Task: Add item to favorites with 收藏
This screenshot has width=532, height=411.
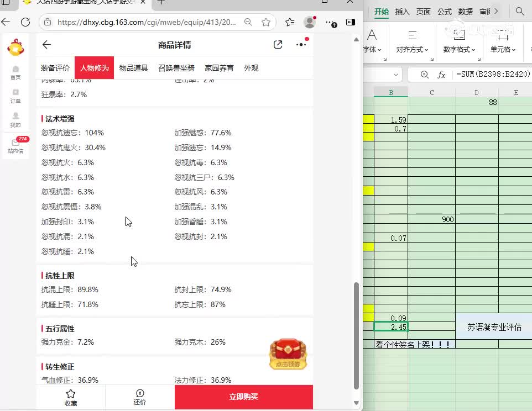Action: click(71, 397)
